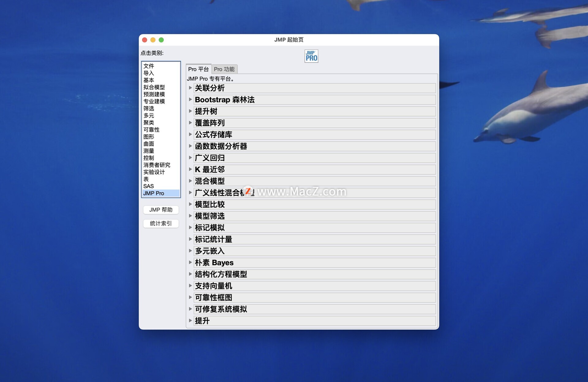Expand the 公式存储库 section
Screen dimensions: 588x382
190,134
